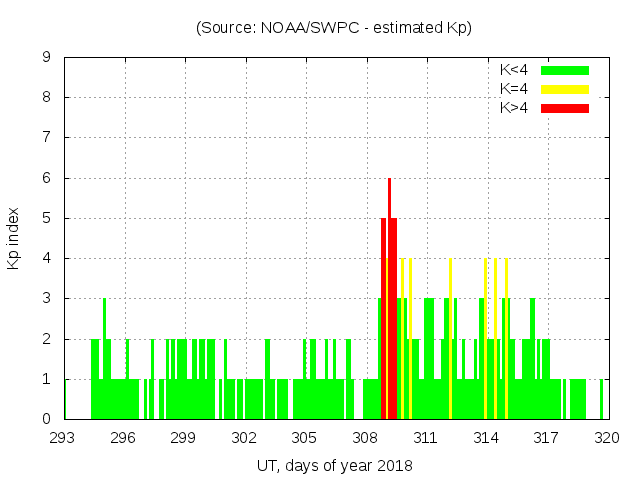Click the red K>4 legend swatch
Screen dimensions: 640x480
click(565, 107)
